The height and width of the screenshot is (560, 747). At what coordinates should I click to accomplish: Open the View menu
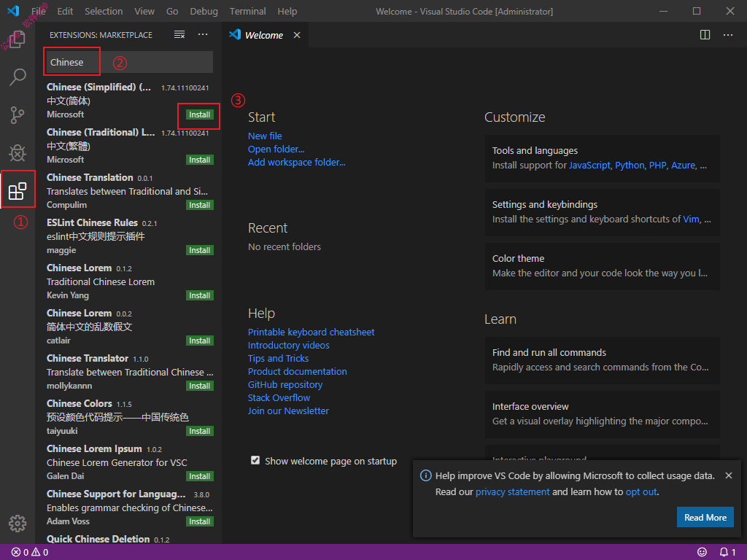click(x=144, y=11)
